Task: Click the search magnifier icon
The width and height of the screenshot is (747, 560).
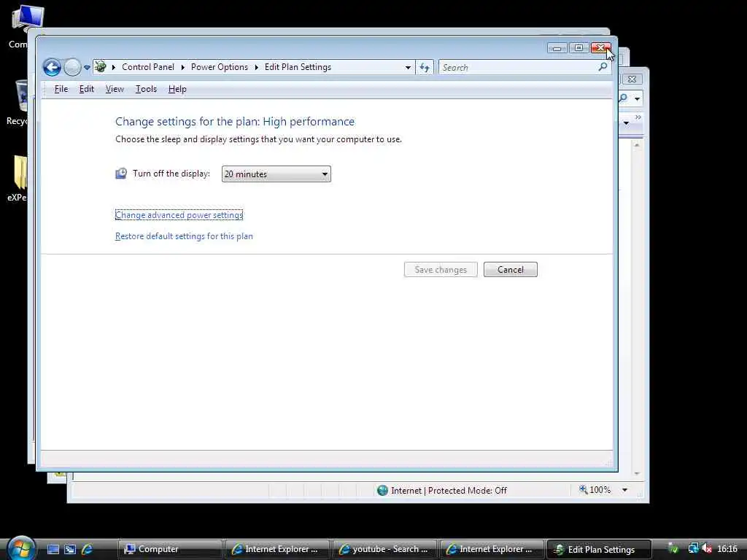Action: coord(603,67)
